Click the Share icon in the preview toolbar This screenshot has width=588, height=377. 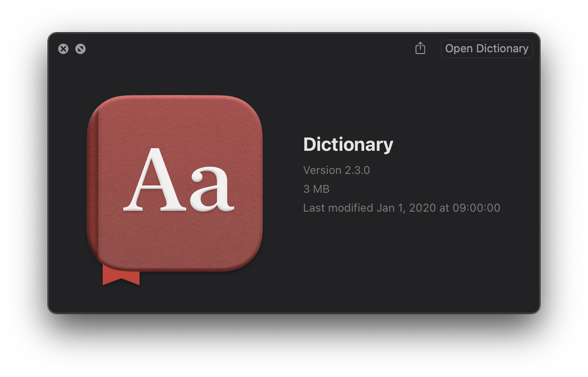[x=420, y=48]
